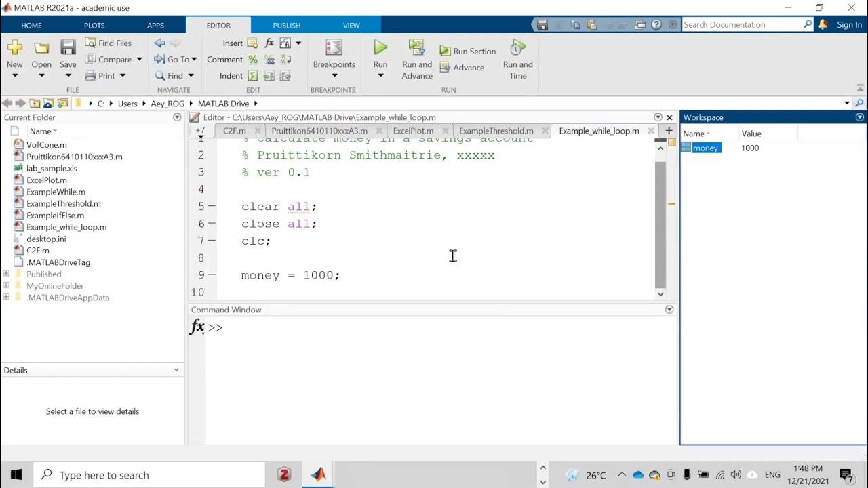Click the smart Indent icon
This screenshot has height=488, width=868.
tap(253, 76)
